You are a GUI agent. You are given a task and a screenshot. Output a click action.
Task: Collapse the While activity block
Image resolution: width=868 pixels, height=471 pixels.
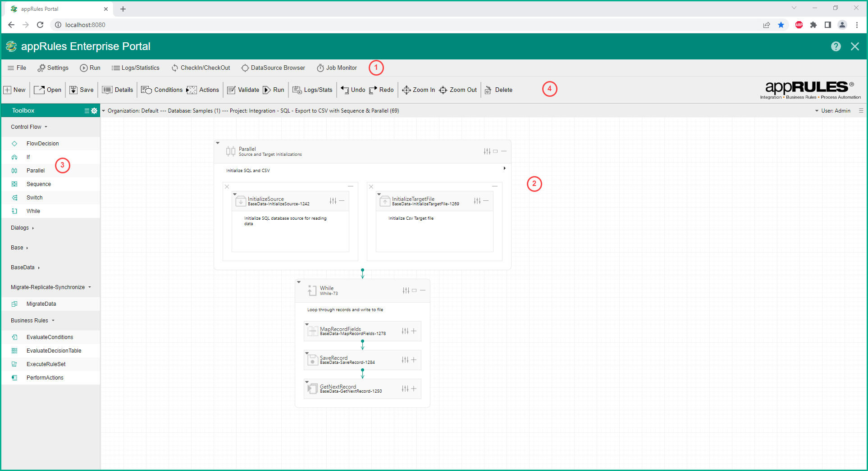tap(423, 290)
